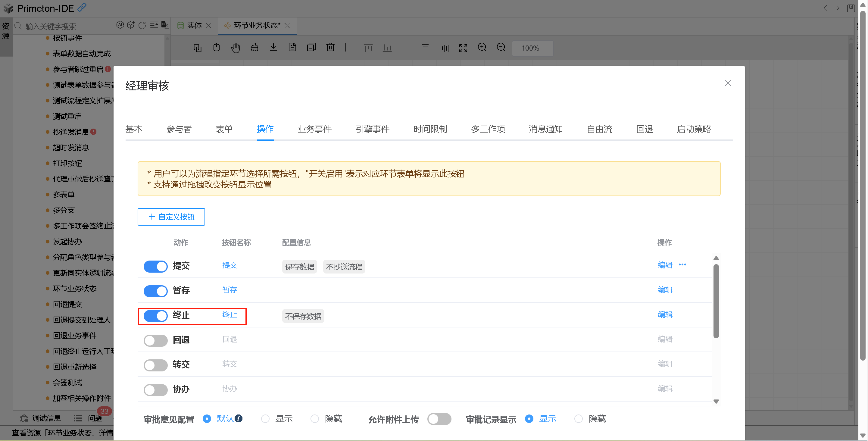Open the more options menu for 提交
Image resolution: width=868 pixels, height=441 pixels.
[x=682, y=265]
